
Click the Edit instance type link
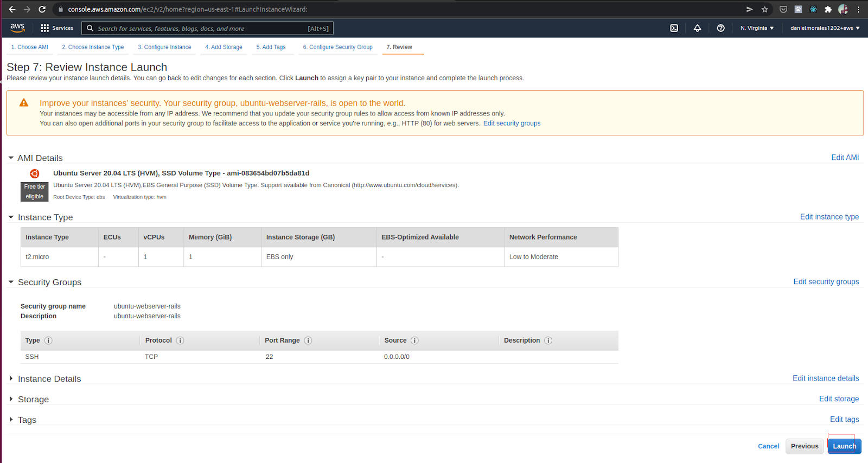tap(829, 216)
